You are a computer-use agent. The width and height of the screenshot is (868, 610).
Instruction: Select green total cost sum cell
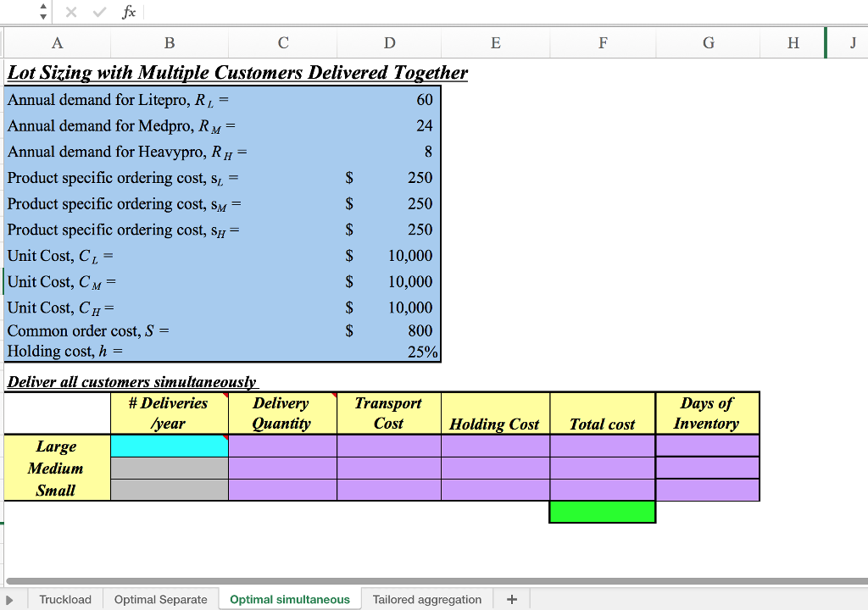603,512
